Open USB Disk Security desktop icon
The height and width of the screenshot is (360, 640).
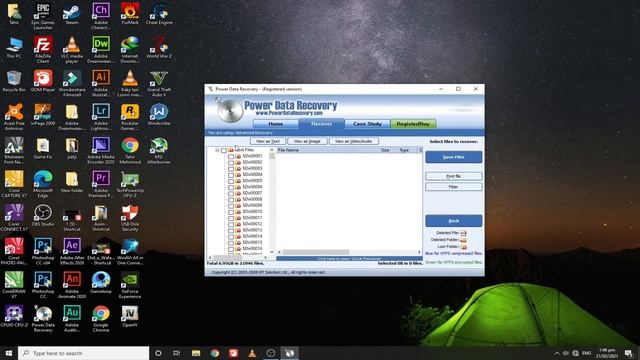click(x=130, y=218)
